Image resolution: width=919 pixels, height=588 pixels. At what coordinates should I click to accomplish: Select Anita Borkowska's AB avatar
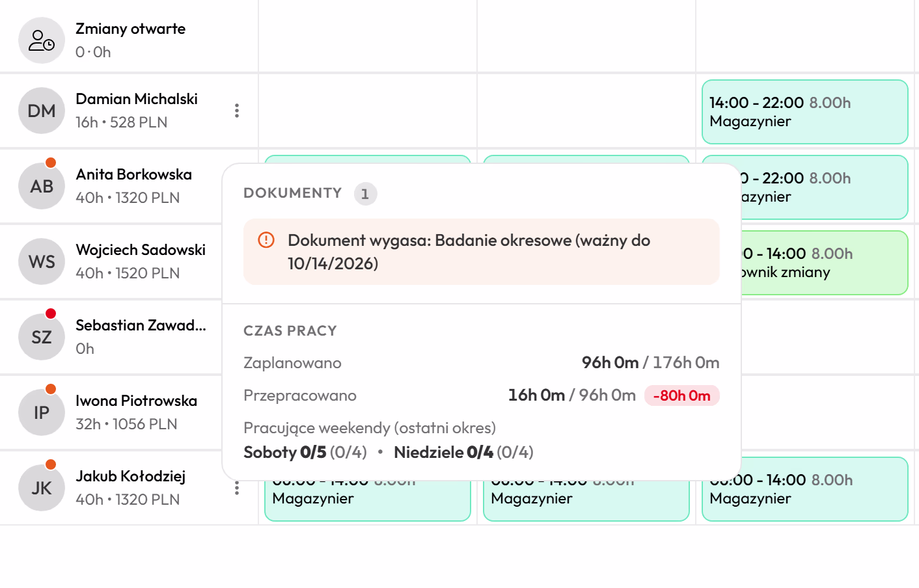[x=42, y=186]
